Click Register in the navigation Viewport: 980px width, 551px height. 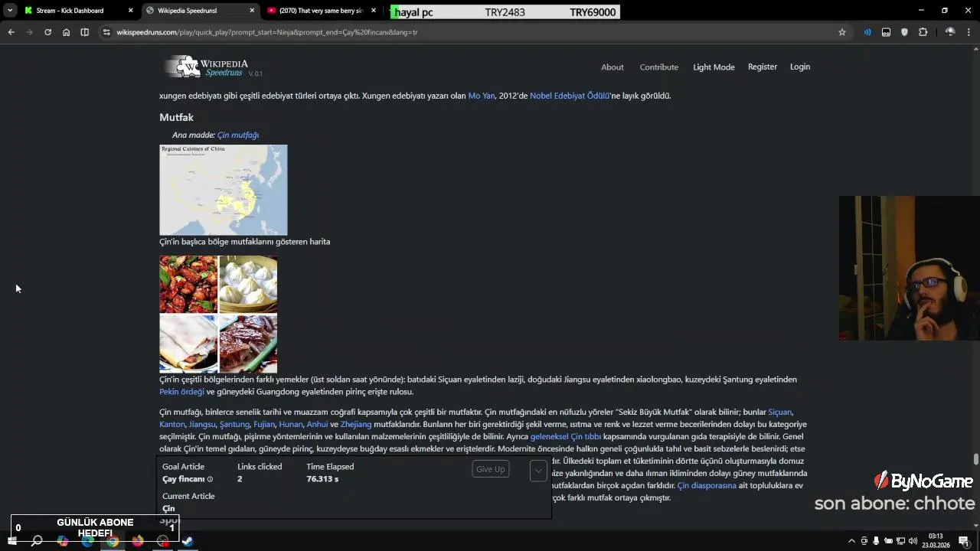[763, 67]
